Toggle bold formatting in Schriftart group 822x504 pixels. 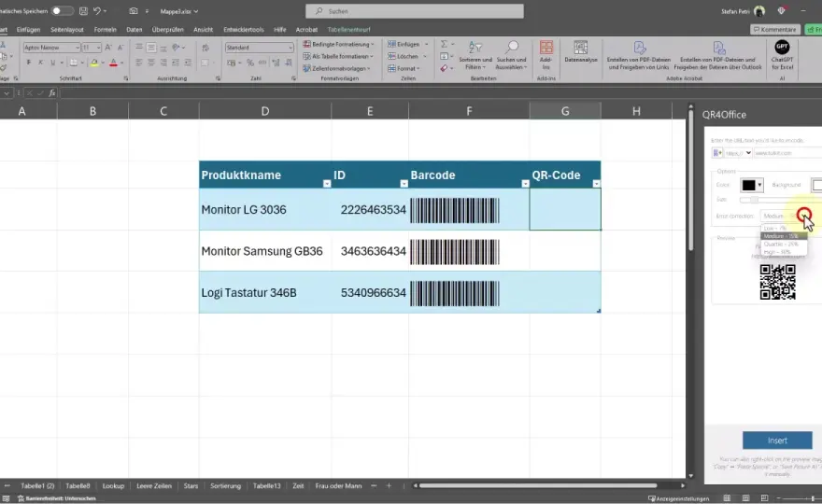click(x=28, y=63)
